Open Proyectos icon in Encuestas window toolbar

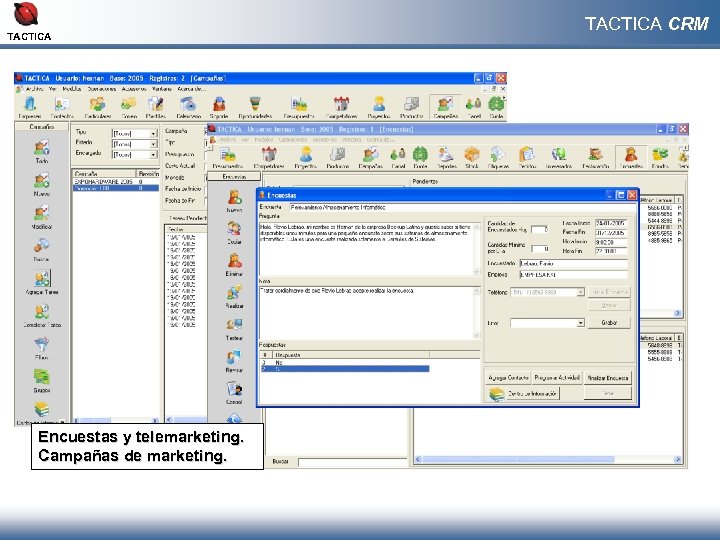point(306,158)
